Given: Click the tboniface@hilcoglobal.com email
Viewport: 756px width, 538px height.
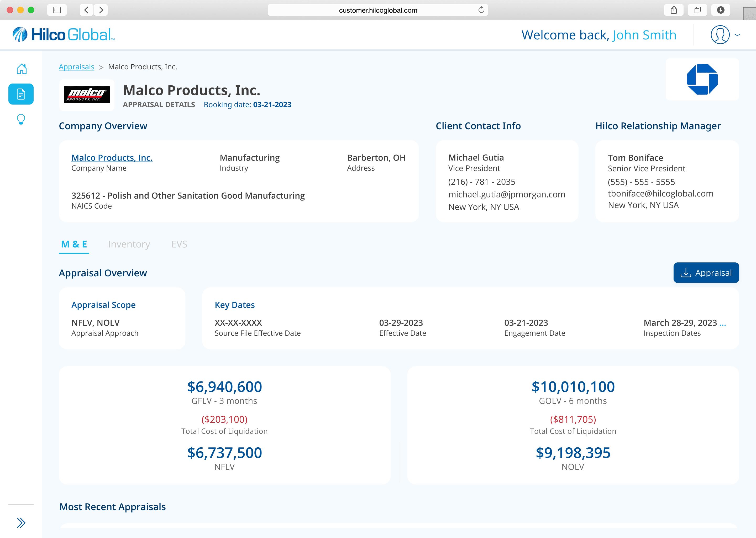Looking at the screenshot, I should (x=660, y=194).
